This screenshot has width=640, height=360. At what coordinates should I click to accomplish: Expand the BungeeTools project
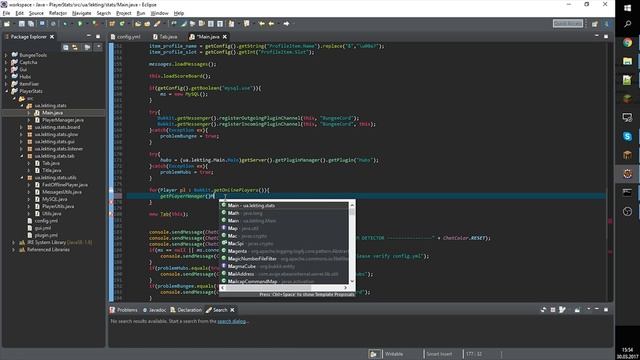tap(6, 55)
